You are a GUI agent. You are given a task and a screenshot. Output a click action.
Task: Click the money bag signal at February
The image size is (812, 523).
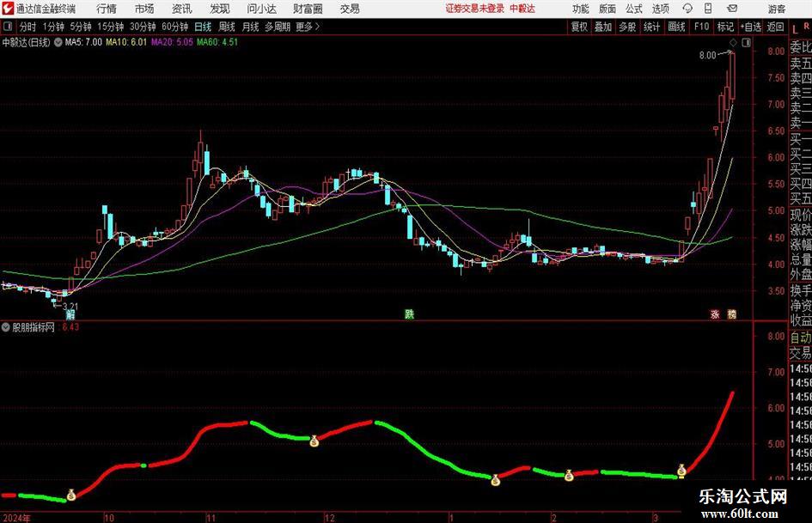point(569,475)
